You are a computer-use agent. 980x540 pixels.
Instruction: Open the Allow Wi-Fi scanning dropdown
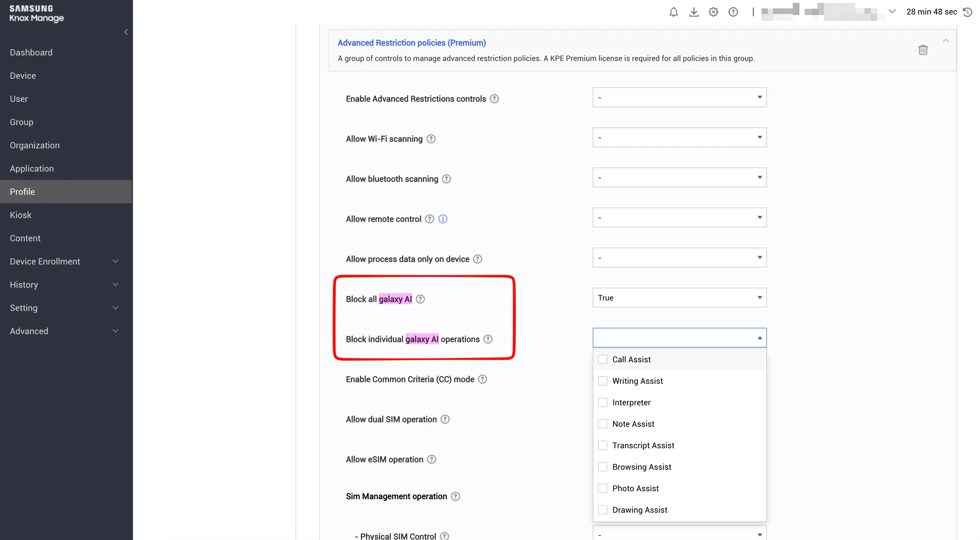[x=679, y=137]
